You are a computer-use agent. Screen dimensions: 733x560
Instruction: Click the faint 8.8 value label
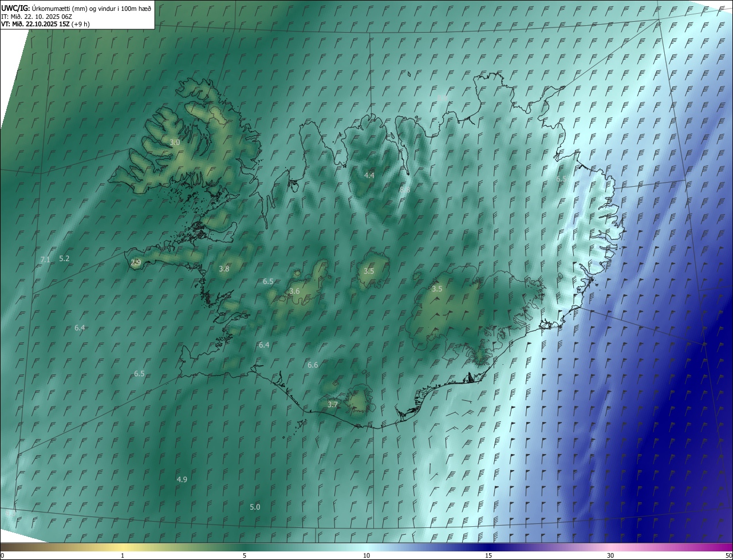coord(405,190)
